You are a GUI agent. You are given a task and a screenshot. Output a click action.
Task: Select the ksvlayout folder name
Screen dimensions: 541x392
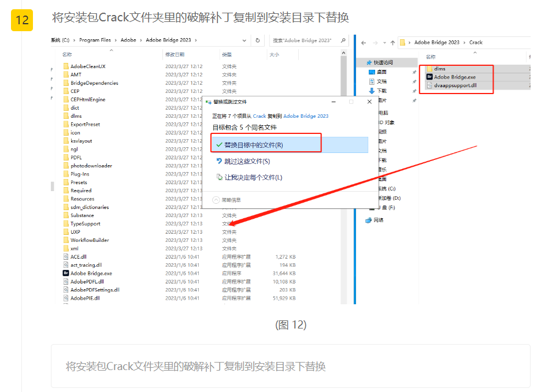(x=81, y=141)
